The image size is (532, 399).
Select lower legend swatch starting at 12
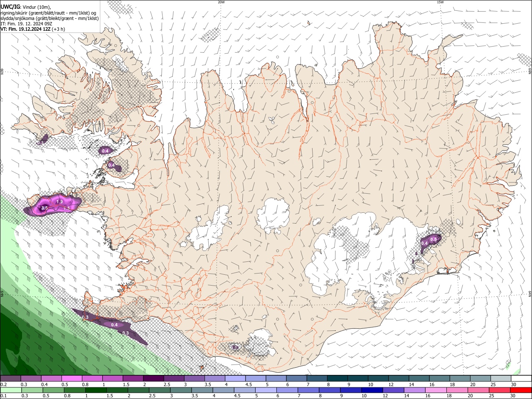click(x=393, y=390)
